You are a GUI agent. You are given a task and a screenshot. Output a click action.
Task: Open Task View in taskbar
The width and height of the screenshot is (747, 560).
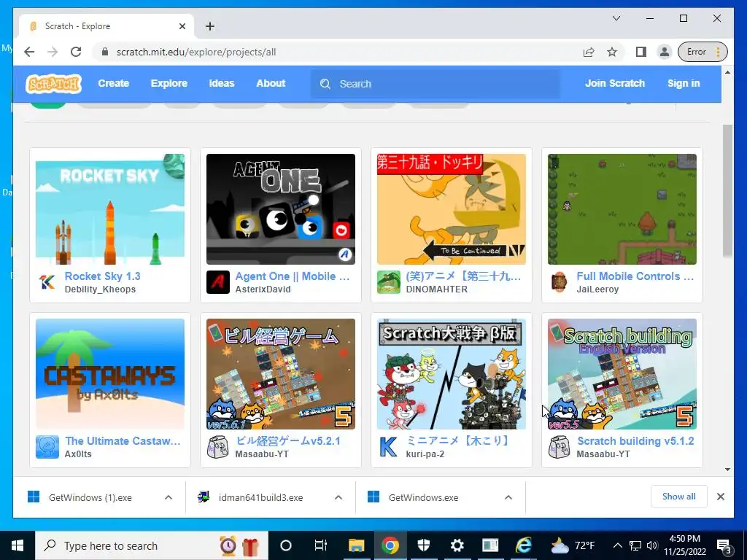[x=321, y=545]
